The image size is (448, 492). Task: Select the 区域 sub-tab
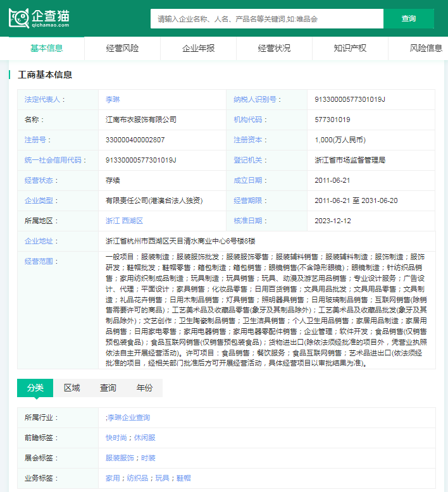(72, 388)
